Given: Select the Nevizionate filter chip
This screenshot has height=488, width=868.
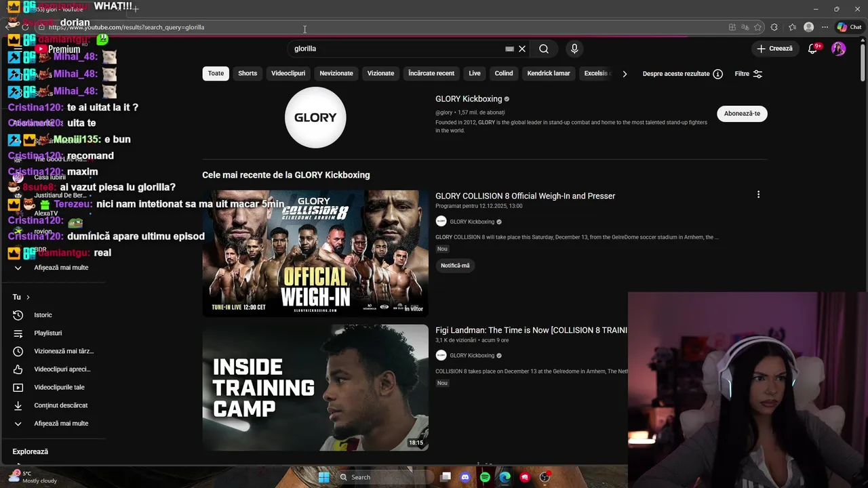Looking at the screenshot, I should click(x=336, y=73).
